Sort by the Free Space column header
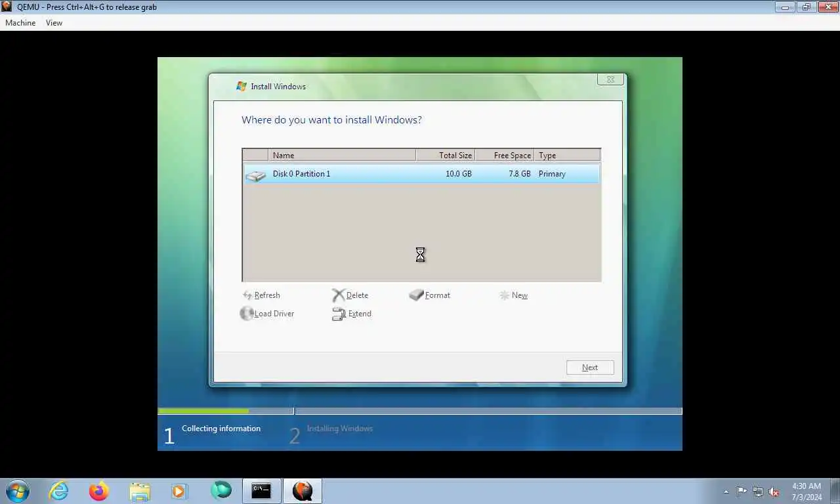 (505, 156)
